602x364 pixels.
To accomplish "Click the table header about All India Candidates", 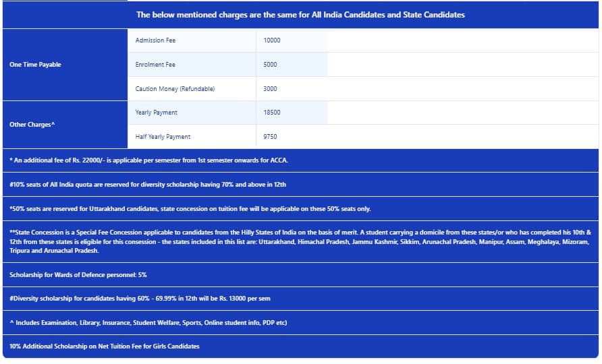I will pyautogui.click(x=300, y=15).
